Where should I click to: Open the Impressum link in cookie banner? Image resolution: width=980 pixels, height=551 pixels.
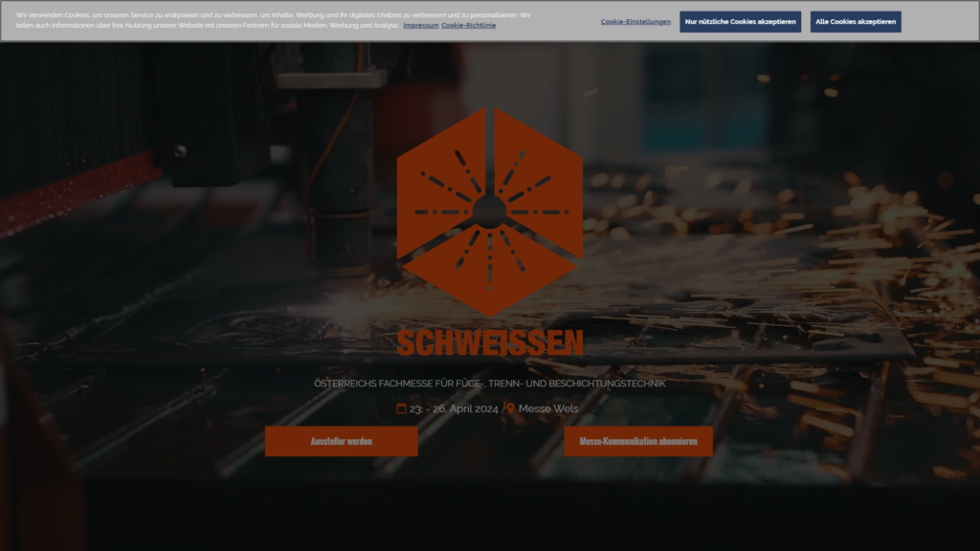coord(421,26)
